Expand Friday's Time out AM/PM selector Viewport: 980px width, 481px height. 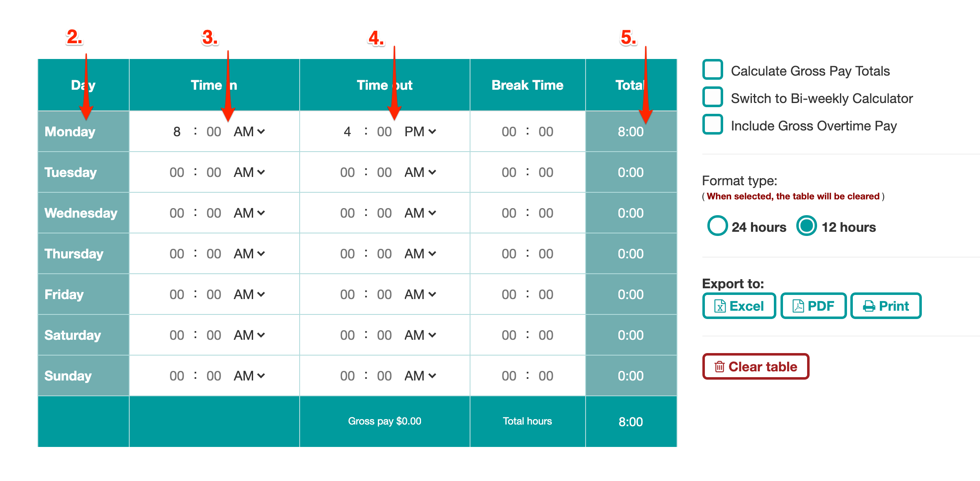[x=420, y=294]
